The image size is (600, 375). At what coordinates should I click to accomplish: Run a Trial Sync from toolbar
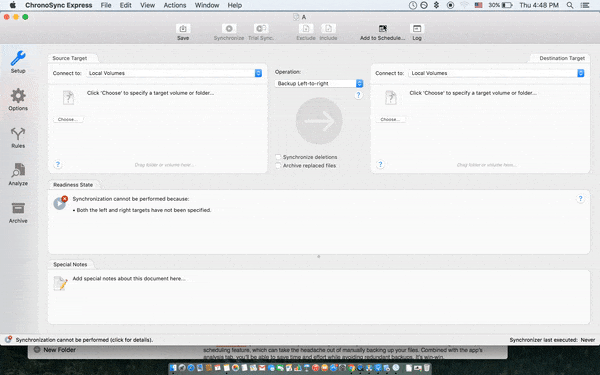pos(261,29)
